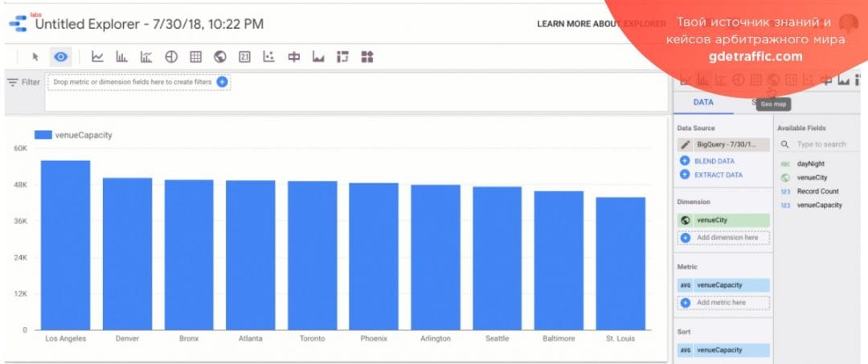Choose the pie chart icon in toolbar
868x364 pixels.
171,56
